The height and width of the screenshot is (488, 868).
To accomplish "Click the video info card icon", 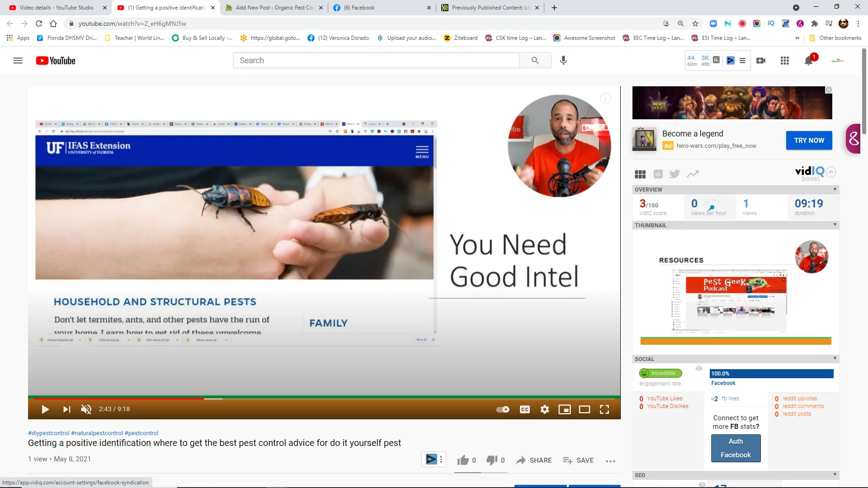I will click(605, 99).
